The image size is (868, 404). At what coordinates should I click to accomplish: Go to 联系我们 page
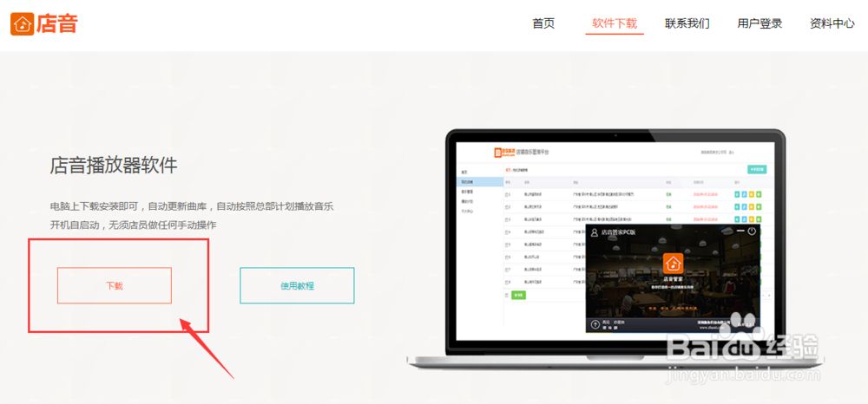687,23
